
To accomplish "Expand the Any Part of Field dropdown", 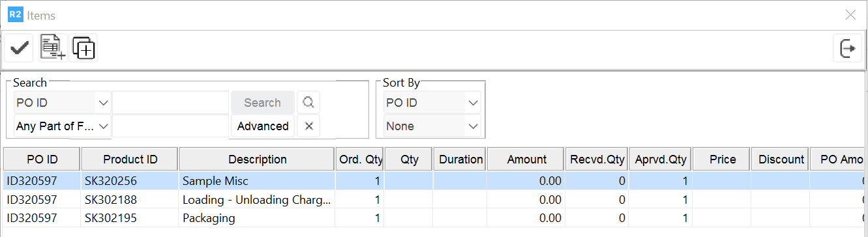I will 63,126.
